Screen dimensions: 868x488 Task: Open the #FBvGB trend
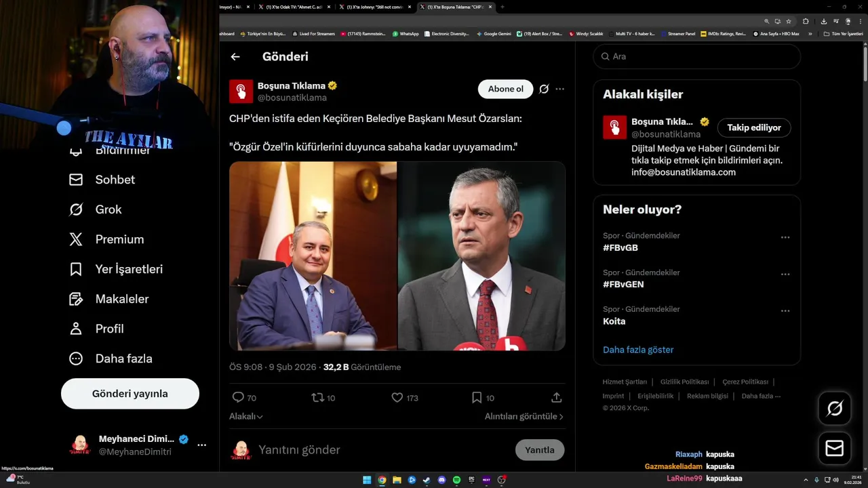620,248
